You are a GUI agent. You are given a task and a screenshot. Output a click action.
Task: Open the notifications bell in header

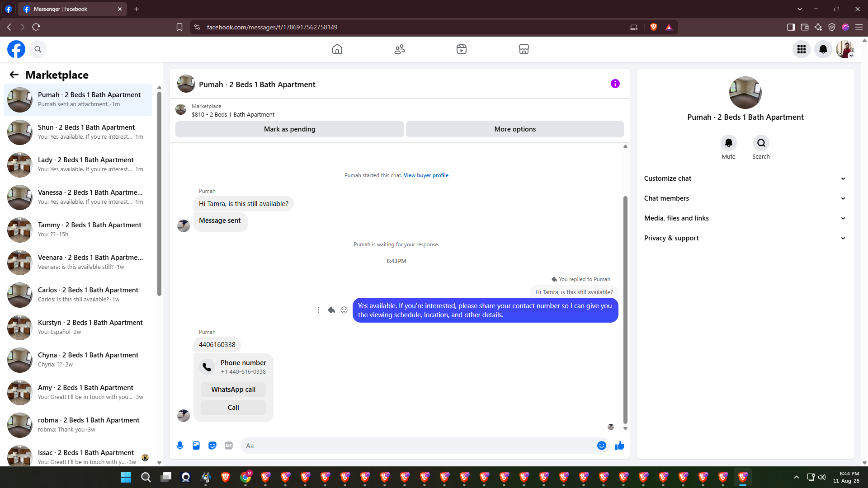pos(823,49)
